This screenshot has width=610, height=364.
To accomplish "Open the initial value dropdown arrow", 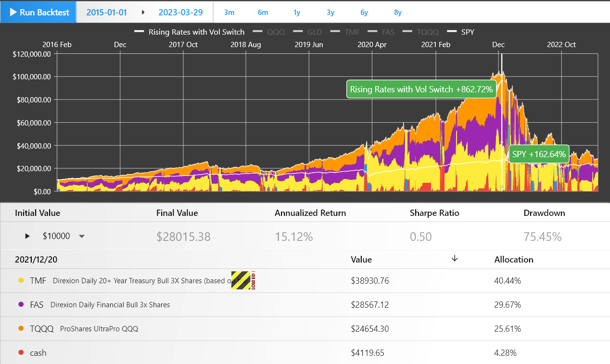I will pyautogui.click(x=82, y=236).
